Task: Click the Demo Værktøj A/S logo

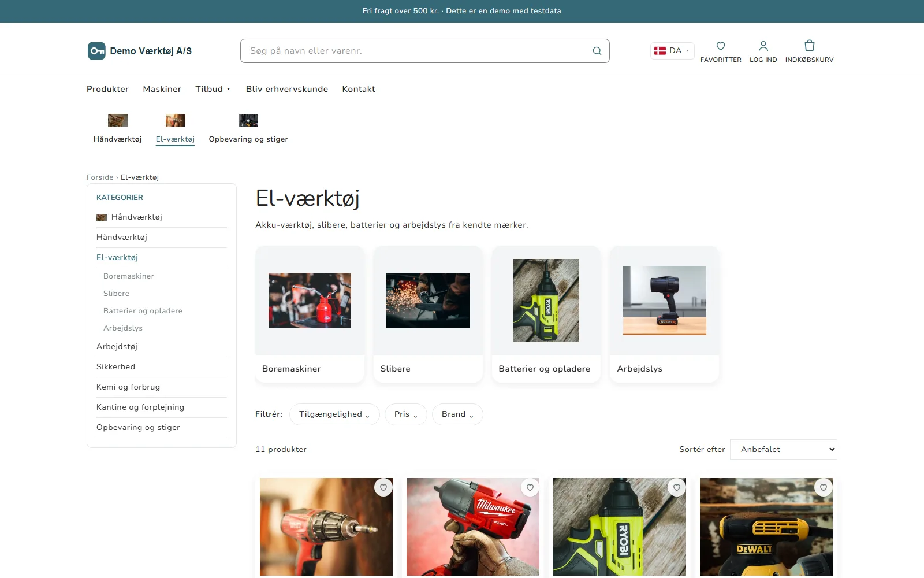Action: click(x=140, y=51)
